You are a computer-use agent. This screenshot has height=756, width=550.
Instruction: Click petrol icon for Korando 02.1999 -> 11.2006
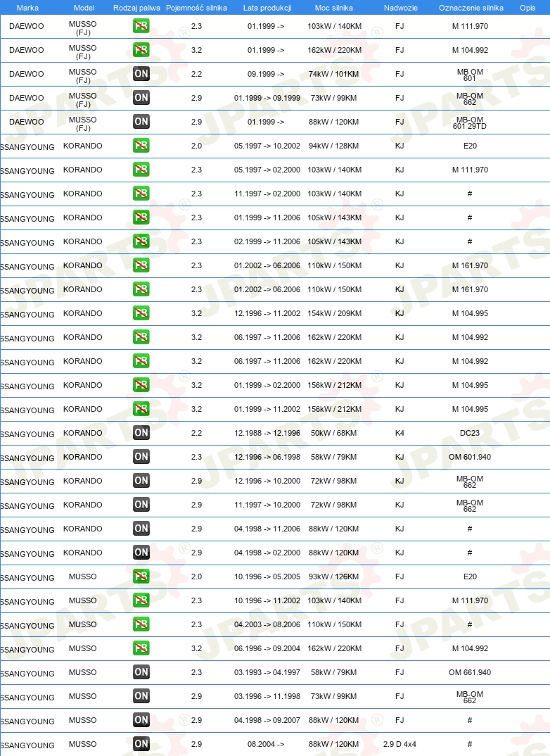click(x=141, y=241)
